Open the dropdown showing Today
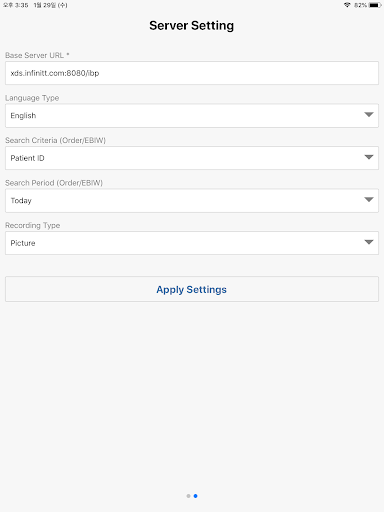This screenshot has width=384, height=512. coord(192,201)
